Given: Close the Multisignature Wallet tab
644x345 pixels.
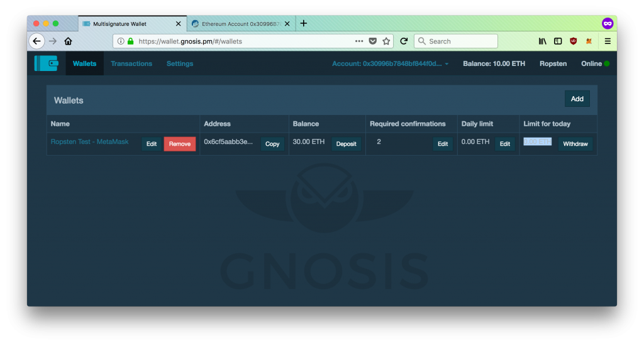Looking at the screenshot, I should (178, 24).
